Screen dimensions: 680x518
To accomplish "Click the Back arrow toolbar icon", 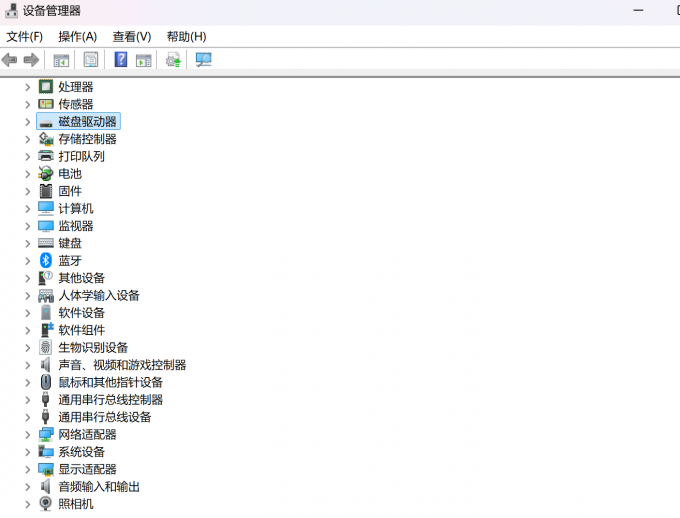I will coord(10,60).
